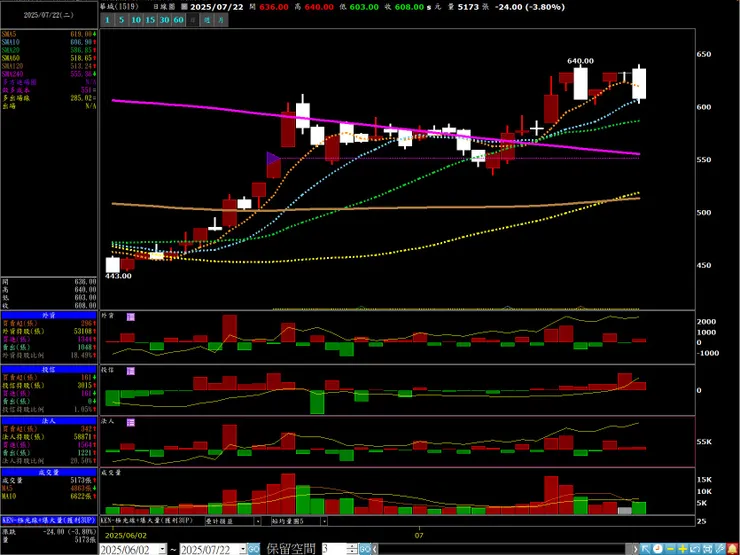Viewport: 740px width, 555px height.
Task: Switch to the 1-minute chart interval
Action: pyautogui.click(x=107, y=20)
